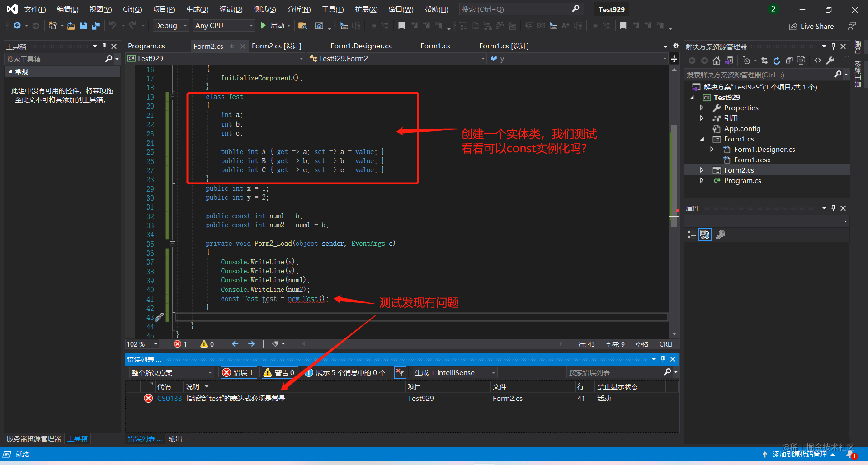Switch to the Form1.Designer.cs tab
This screenshot has height=465, width=868.
(361, 46)
